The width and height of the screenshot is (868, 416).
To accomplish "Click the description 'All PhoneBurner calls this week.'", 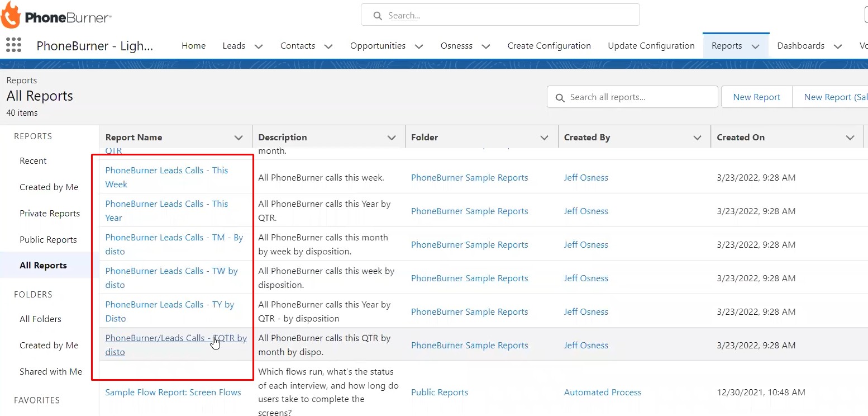I will [x=321, y=178].
